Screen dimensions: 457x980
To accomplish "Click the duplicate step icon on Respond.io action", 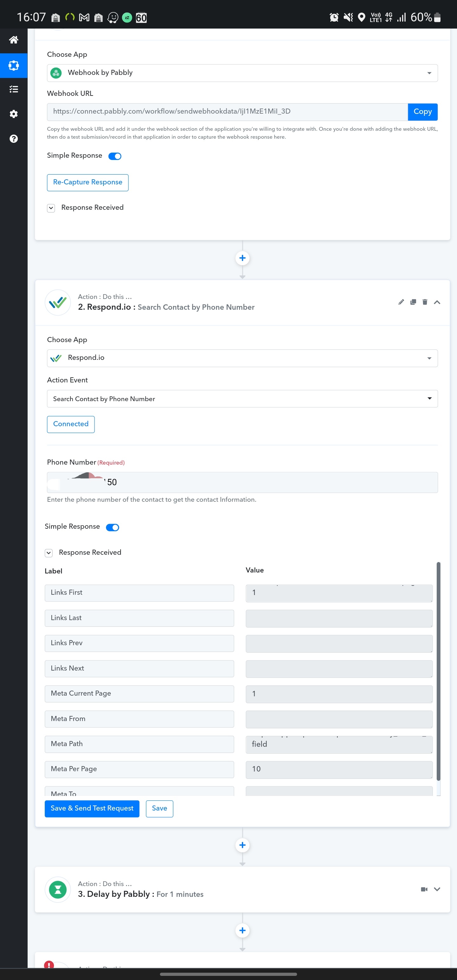I will pos(413,302).
